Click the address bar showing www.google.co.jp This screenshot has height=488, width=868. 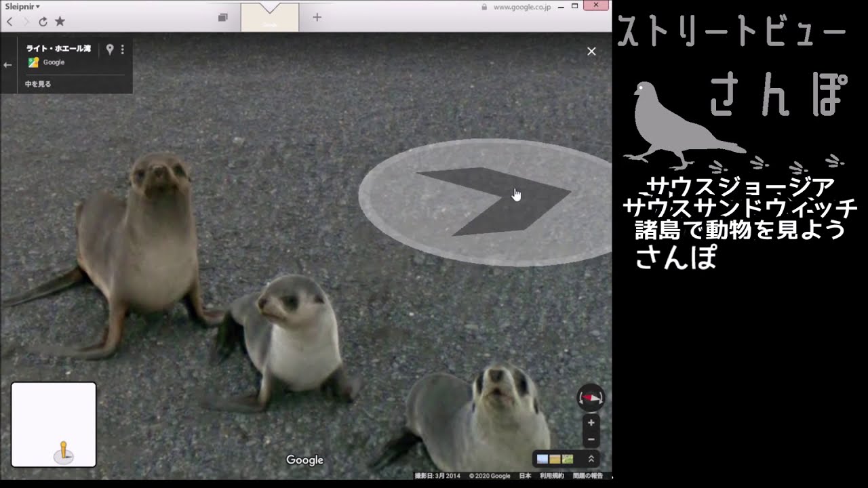521,7
